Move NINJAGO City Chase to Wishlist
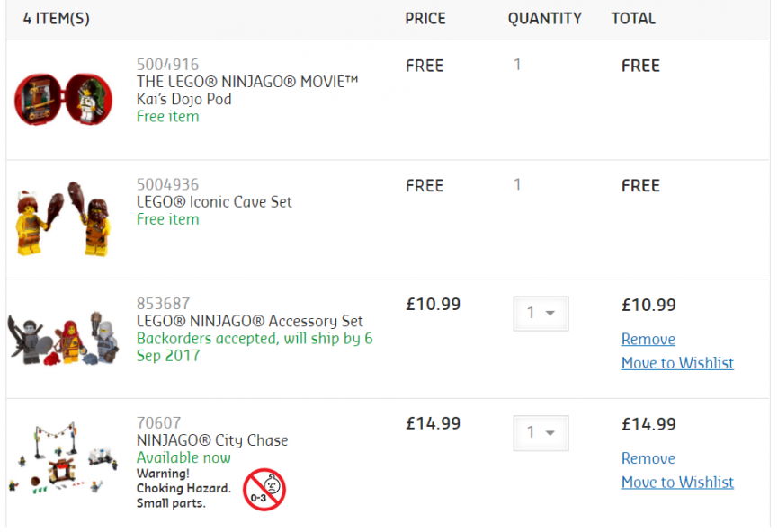778x532 pixels. click(x=677, y=482)
